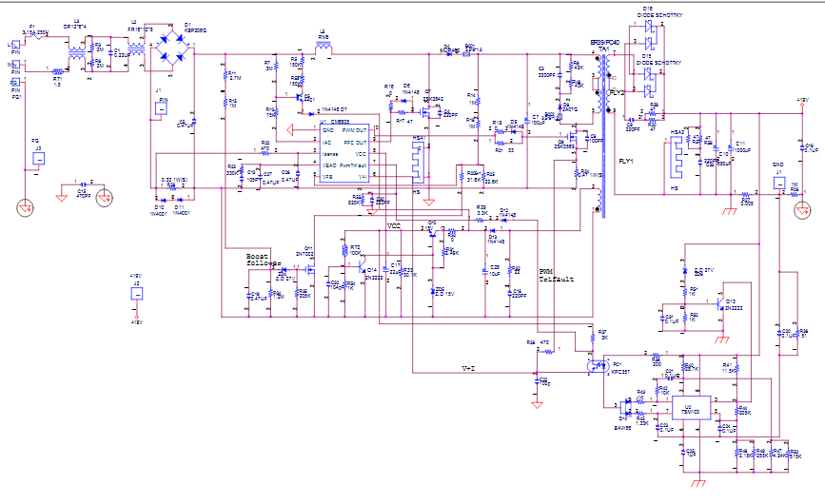Select the '+19V' label at the top-right output
Viewport: 825px width, 504px height.
point(802,99)
